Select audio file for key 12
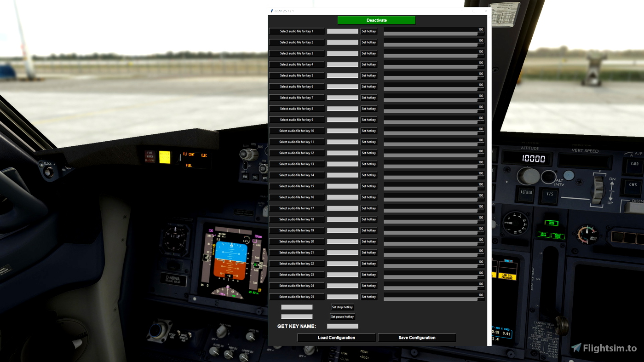This screenshot has width=644, height=362. click(297, 153)
